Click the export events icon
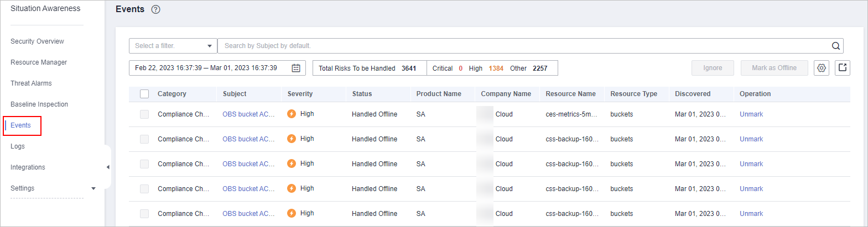868x227 pixels. 843,68
